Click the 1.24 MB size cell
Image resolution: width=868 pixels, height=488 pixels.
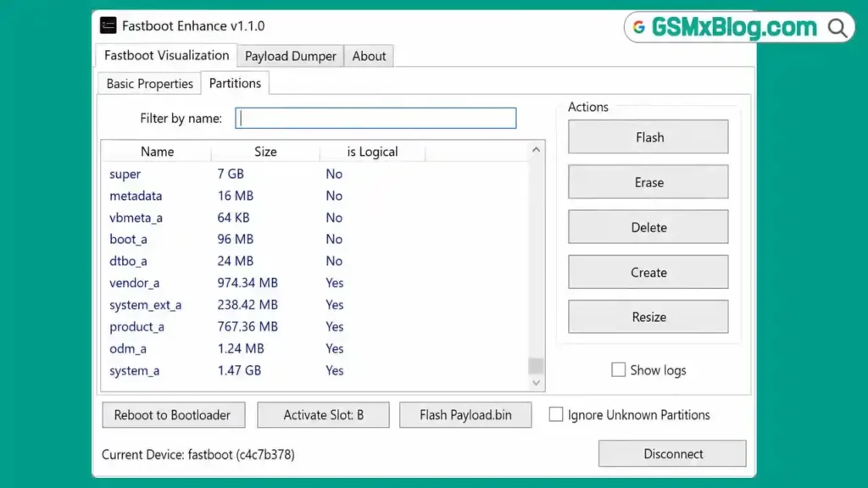(240, 348)
